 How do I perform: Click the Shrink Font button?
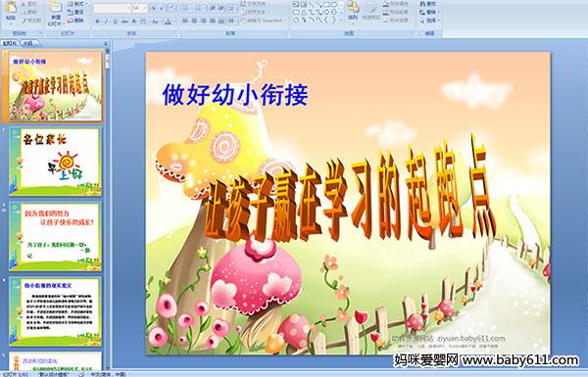click(163, 8)
